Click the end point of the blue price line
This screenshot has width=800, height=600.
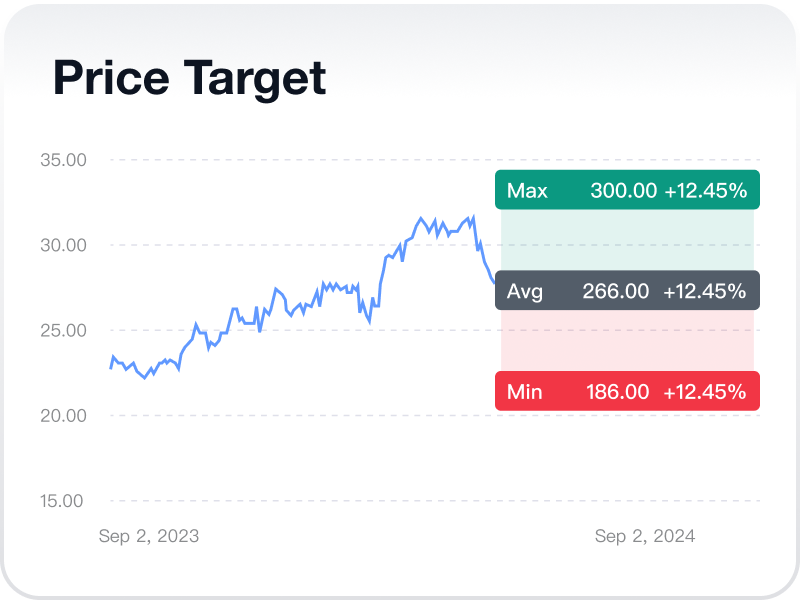[493, 282]
